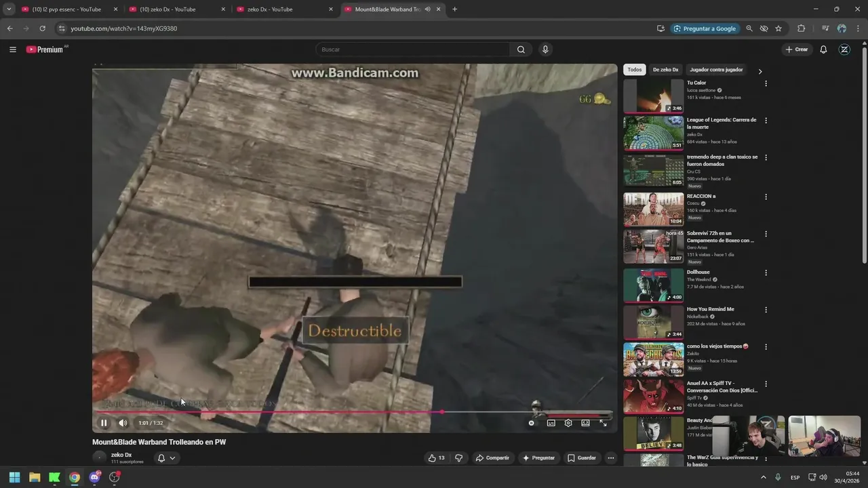Click the Preguntar button below video
This screenshot has width=868, height=488.
[x=538, y=458]
